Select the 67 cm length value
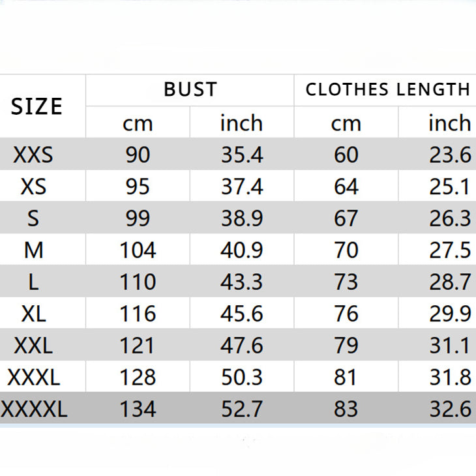The width and height of the screenshot is (476, 476). coord(346,218)
